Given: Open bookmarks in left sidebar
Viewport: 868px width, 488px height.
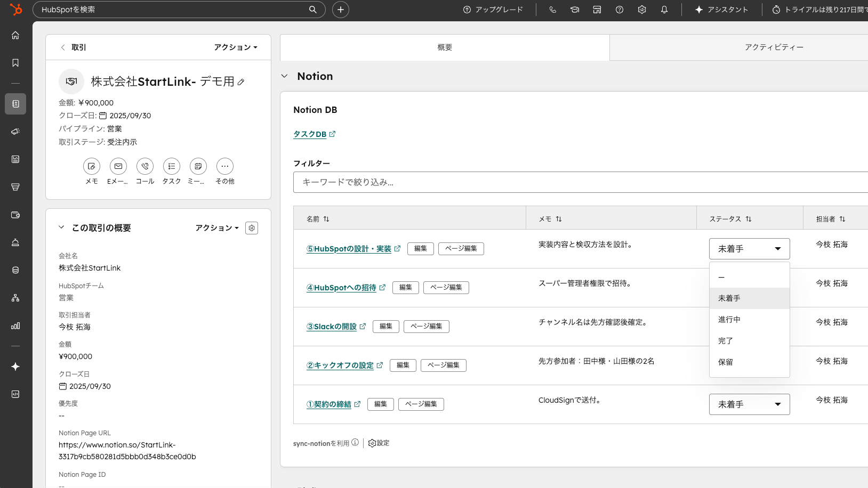Looking at the screenshot, I should (x=15, y=63).
